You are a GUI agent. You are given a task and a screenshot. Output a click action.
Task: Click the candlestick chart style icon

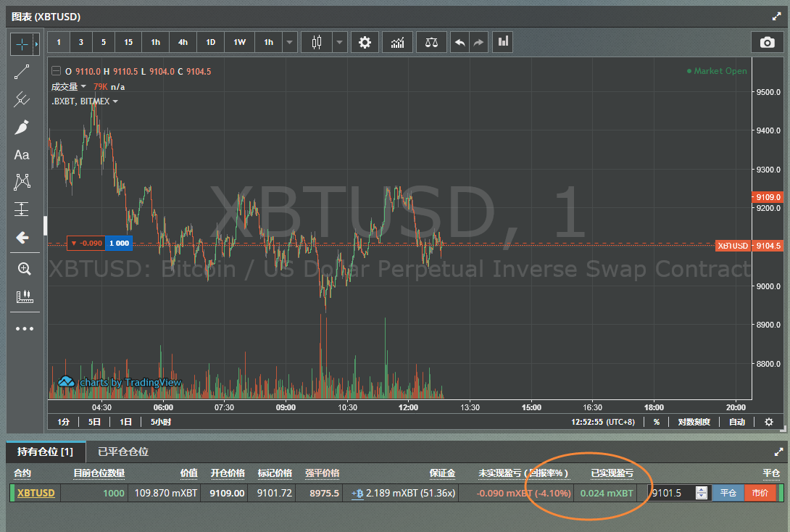point(317,42)
